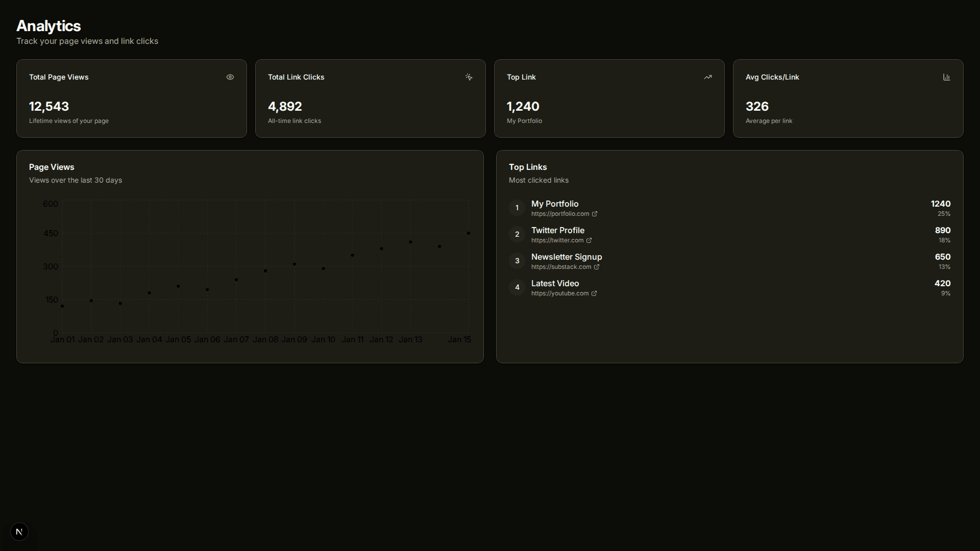The image size is (980, 551).
Task: Open the external link icon beside portfolio.com
Action: [x=595, y=214]
